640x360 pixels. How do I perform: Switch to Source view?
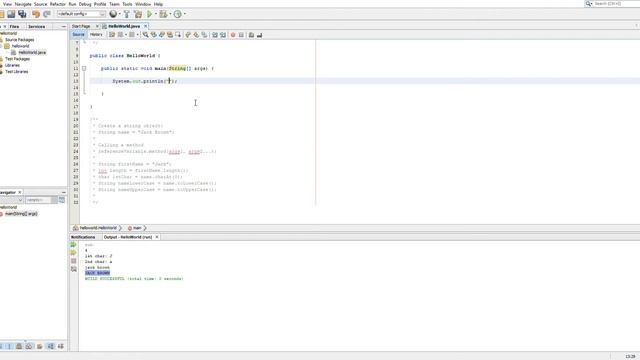coord(78,35)
